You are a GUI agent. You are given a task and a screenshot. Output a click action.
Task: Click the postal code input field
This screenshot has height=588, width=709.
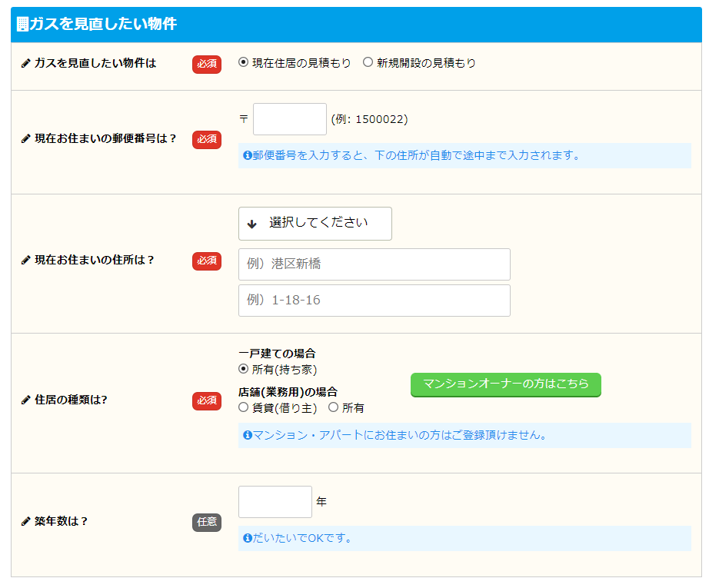coord(289,118)
